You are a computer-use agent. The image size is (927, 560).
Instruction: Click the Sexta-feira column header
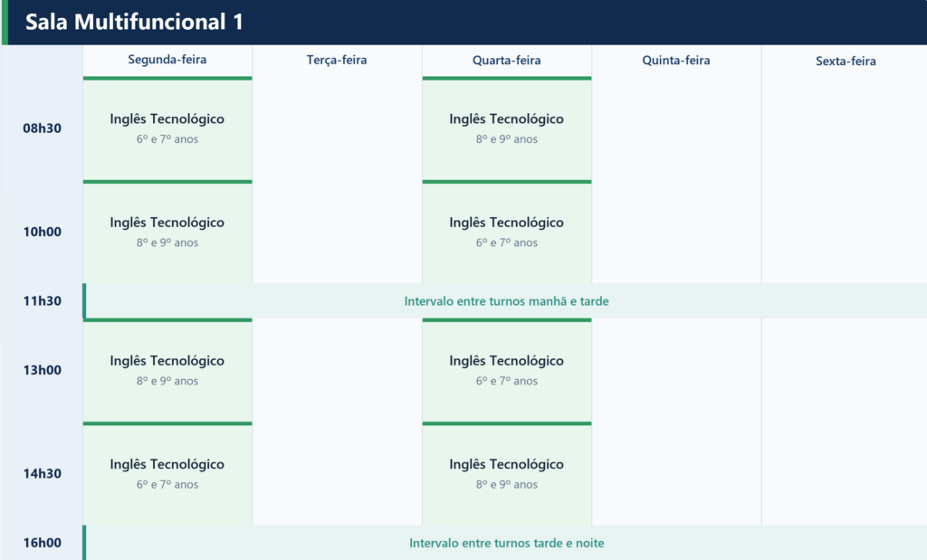(x=846, y=61)
